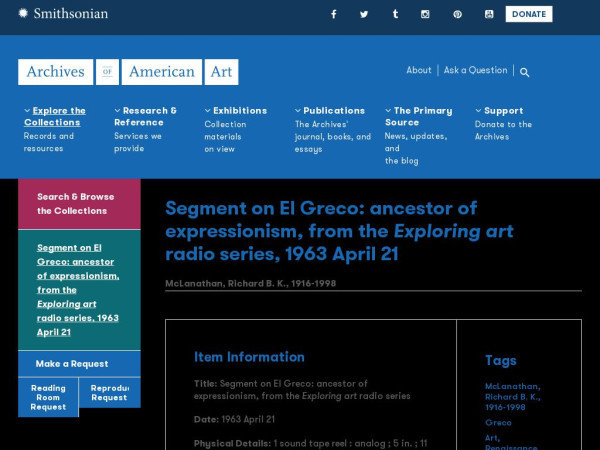Click the Reproduction Request button

pyautogui.click(x=110, y=393)
